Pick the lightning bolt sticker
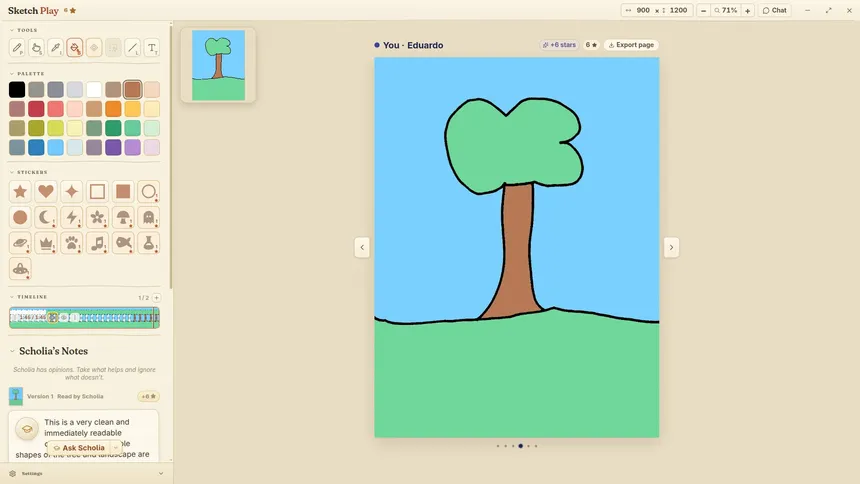This screenshot has width=860, height=484. pyautogui.click(x=72, y=217)
